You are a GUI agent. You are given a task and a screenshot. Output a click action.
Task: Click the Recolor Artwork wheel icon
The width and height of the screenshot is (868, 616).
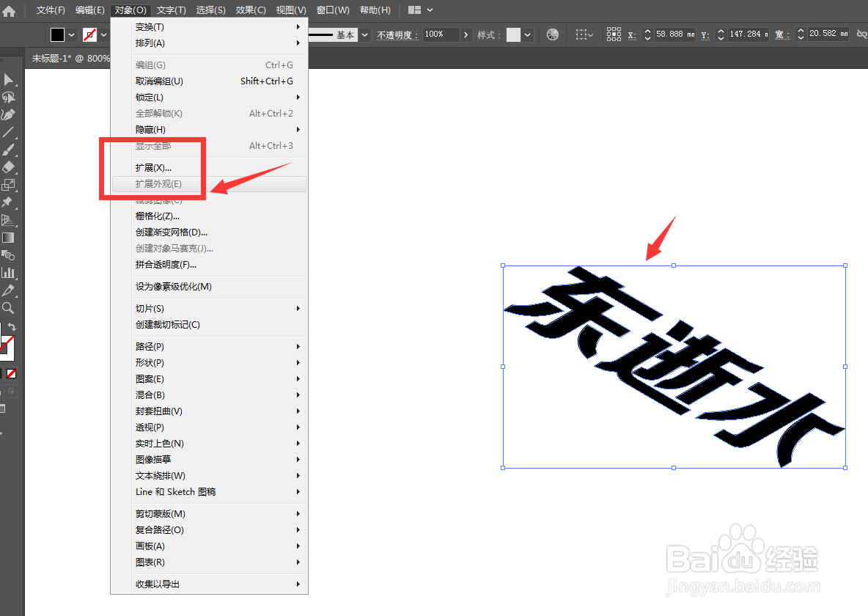point(553,35)
